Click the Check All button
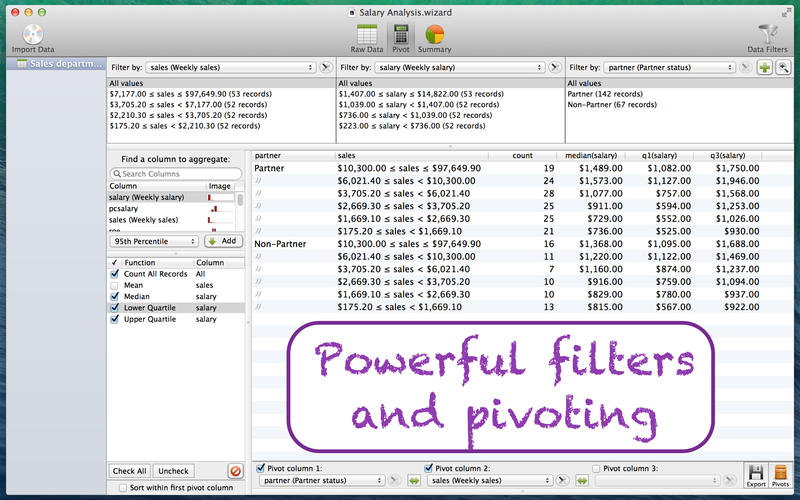 pyautogui.click(x=130, y=470)
